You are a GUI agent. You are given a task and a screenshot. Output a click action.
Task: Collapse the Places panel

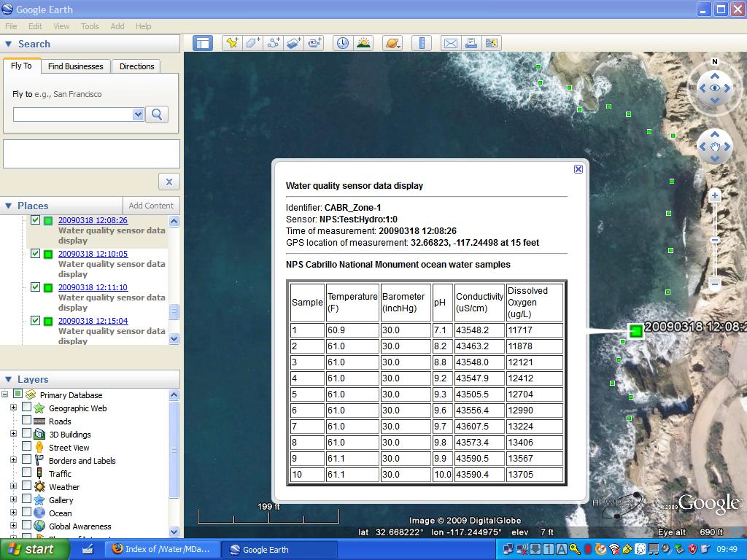(x=8, y=206)
